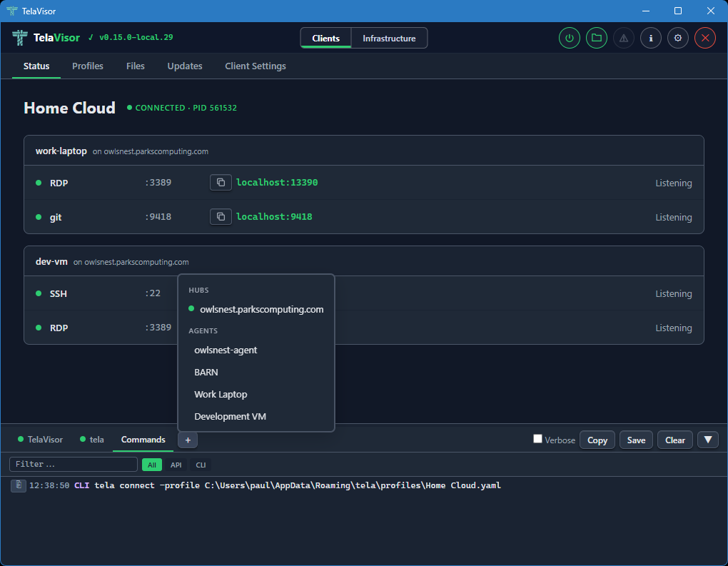Image resolution: width=728 pixels, height=566 pixels.
Task: Click the localhost:9418 link
Action: 274,217
